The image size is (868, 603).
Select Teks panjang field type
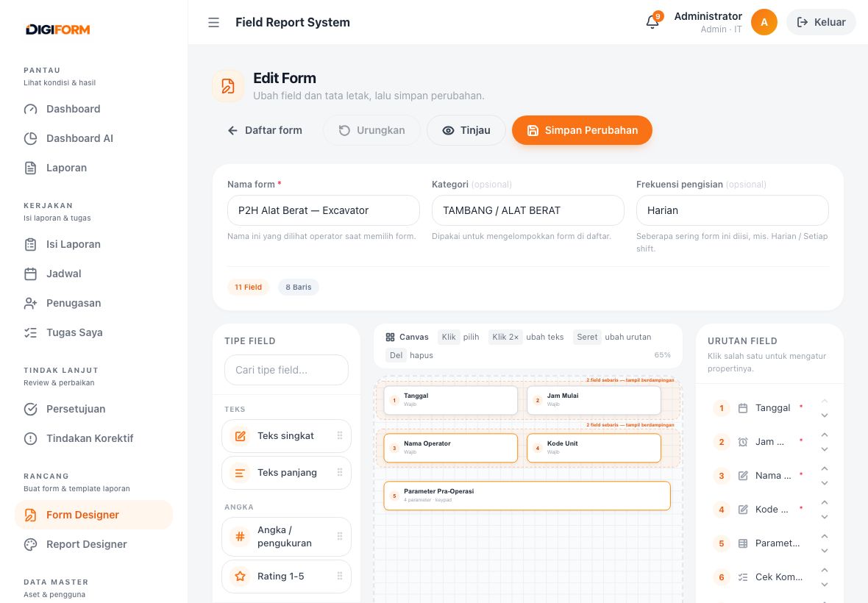[x=286, y=472]
